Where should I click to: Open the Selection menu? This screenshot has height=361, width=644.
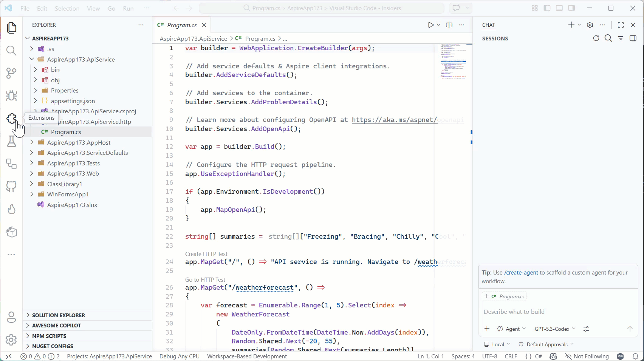point(67,8)
